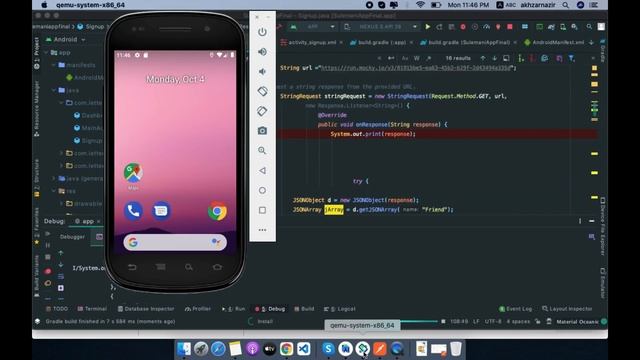Click the search magnifier in Android Studio toolbar
The width and height of the screenshot is (640, 360).
click(x=589, y=27)
